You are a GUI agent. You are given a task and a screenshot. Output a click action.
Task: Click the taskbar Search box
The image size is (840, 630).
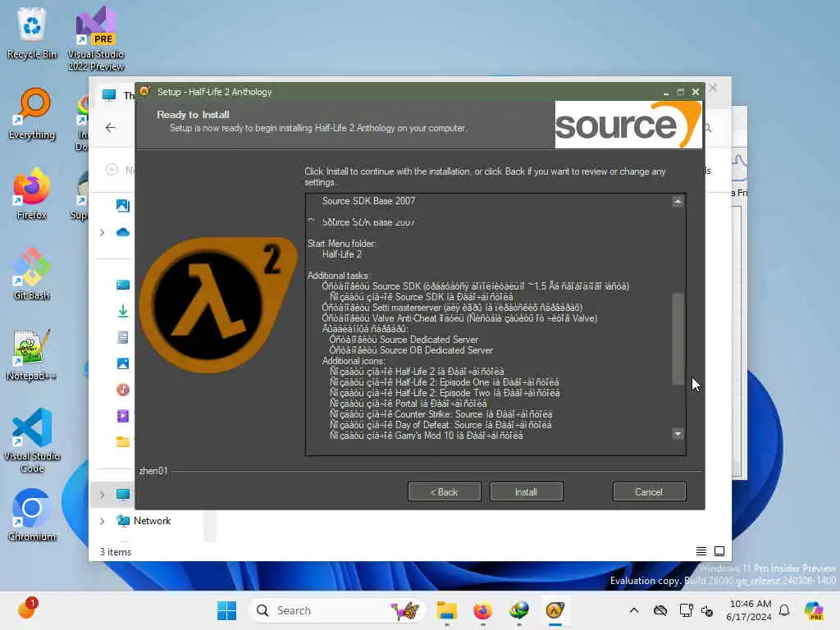(337, 610)
